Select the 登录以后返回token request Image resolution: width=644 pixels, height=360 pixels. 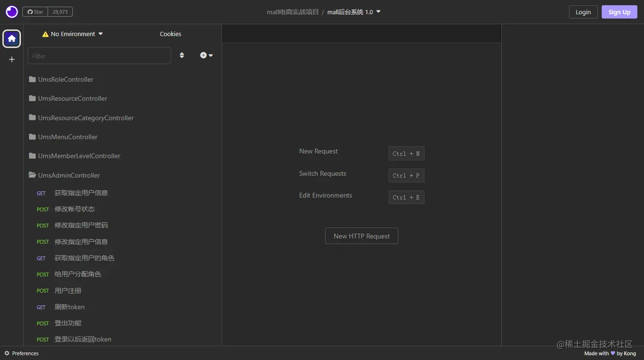coord(123,339)
